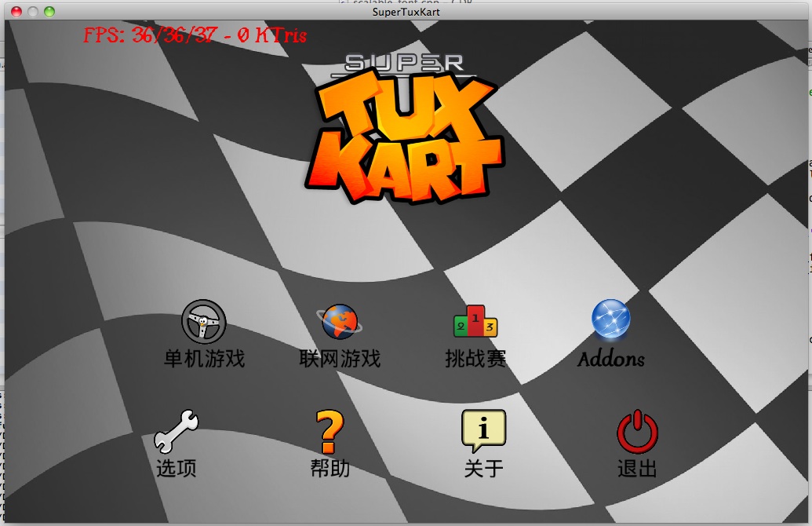Click the wrench options icon
Viewport: 812px width, 526px height.
click(x=176, y=431)
